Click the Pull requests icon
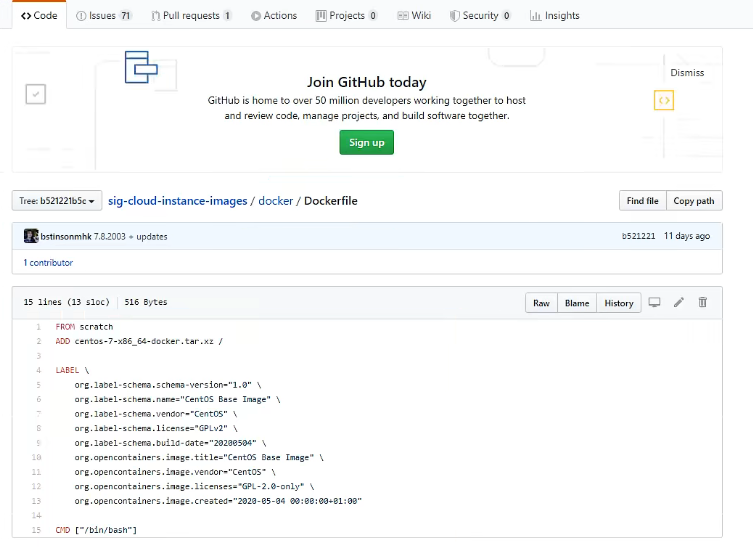This screenshot has height=550, width=753. click(x=156, y=16)
